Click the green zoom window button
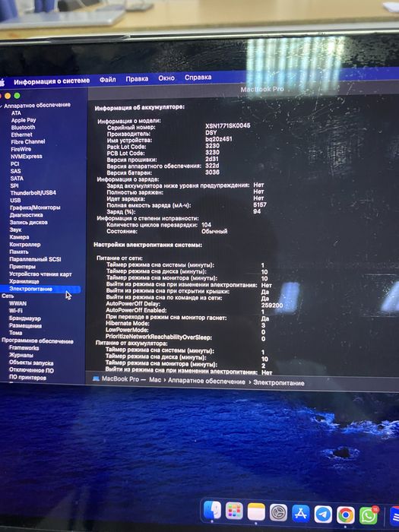 [x=17, y=96]
